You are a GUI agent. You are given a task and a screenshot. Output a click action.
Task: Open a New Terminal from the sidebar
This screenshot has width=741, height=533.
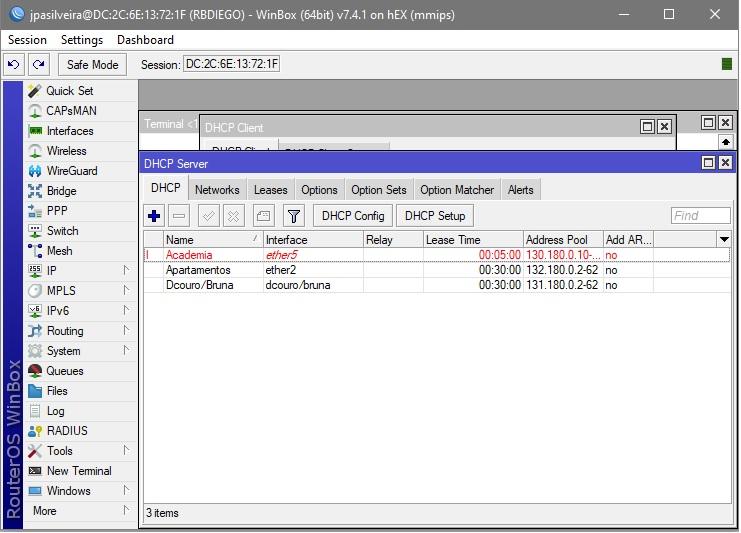(80, 471)
